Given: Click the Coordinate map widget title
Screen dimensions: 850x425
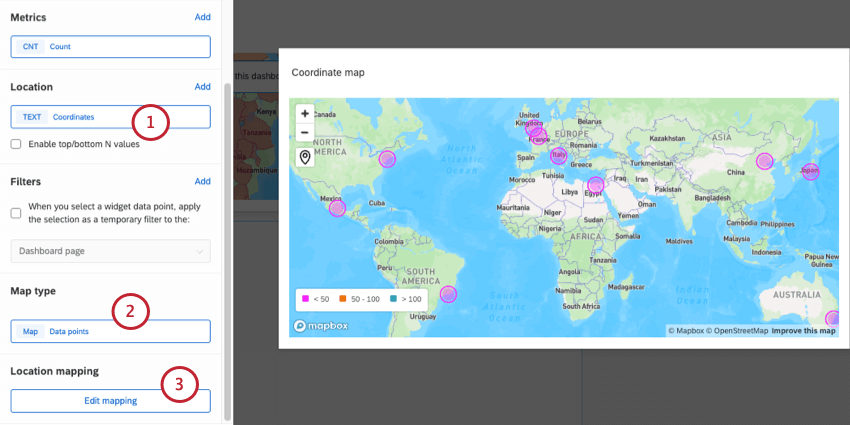Looking at the screenshot, I should click(x=328, y=73).
